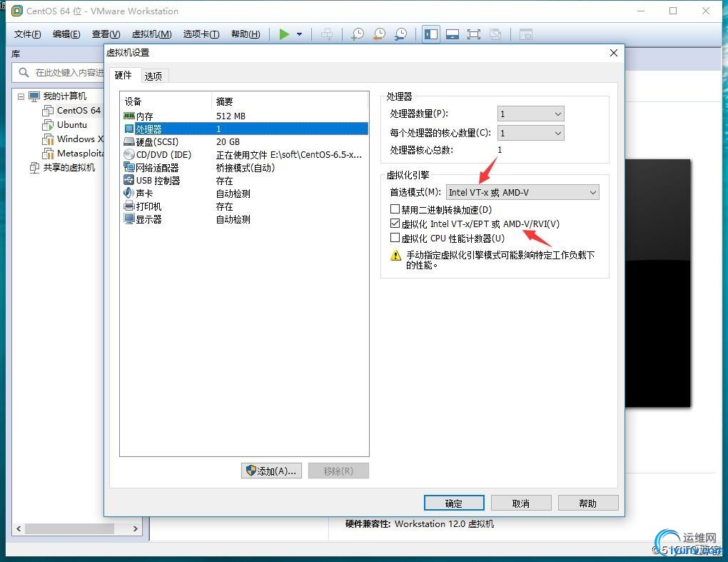Select the 显示器 display icon
Screen dimensions: 728x562
click(x=129, y=219)
